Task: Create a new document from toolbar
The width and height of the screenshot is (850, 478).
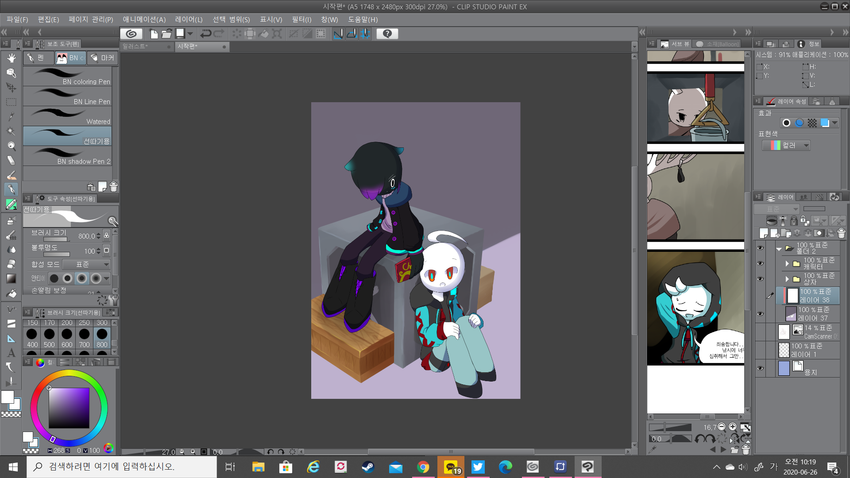Action: point(154,34)
